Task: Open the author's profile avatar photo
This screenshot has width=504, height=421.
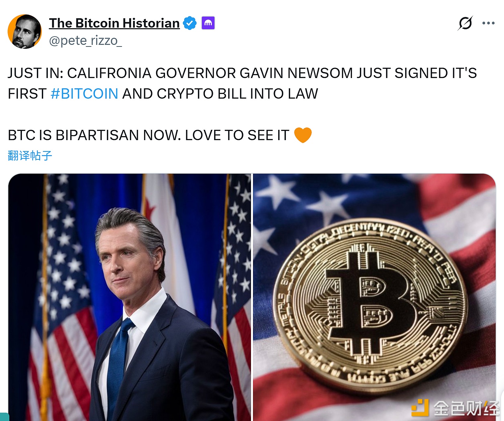Action: [x=25, y=32]
